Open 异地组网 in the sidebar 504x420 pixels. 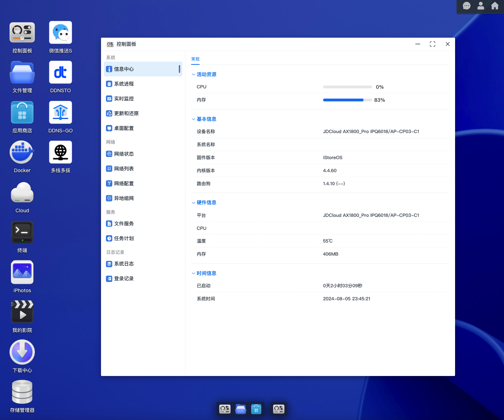[x=124, y=198]
